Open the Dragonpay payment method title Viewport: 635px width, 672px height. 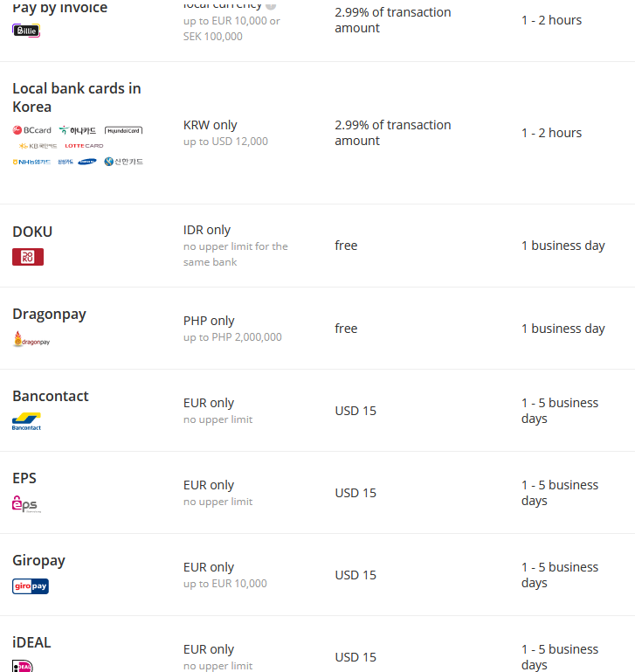tap(49, 314)
